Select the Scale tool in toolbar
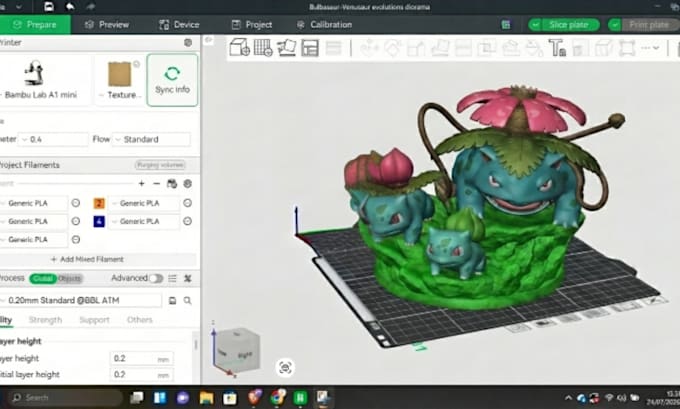 pos(416,48)
